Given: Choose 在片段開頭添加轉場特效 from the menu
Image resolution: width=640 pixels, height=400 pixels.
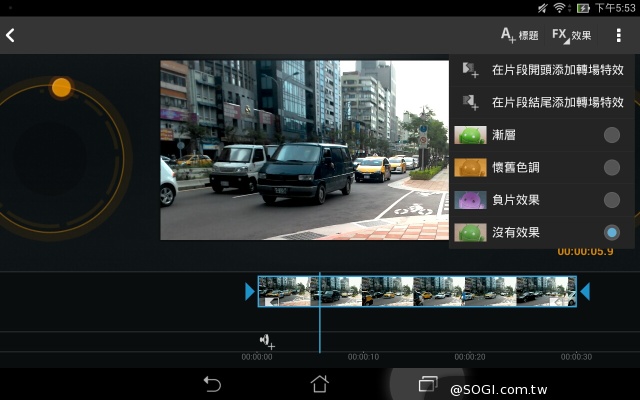Looking at the screenshot, I should 543,70.
